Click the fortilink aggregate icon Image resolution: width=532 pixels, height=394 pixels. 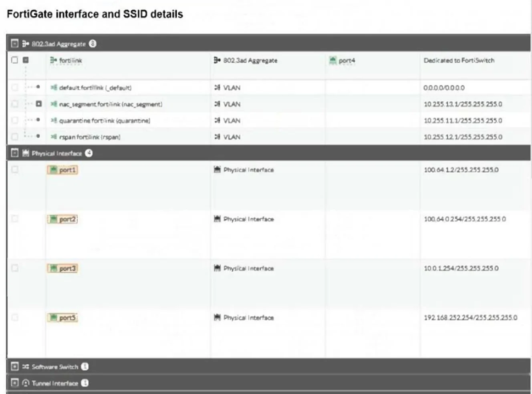pos(53,60)
